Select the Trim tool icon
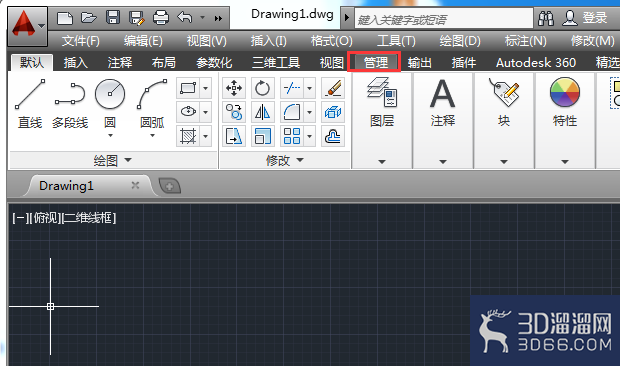 (x=292, y=88)
